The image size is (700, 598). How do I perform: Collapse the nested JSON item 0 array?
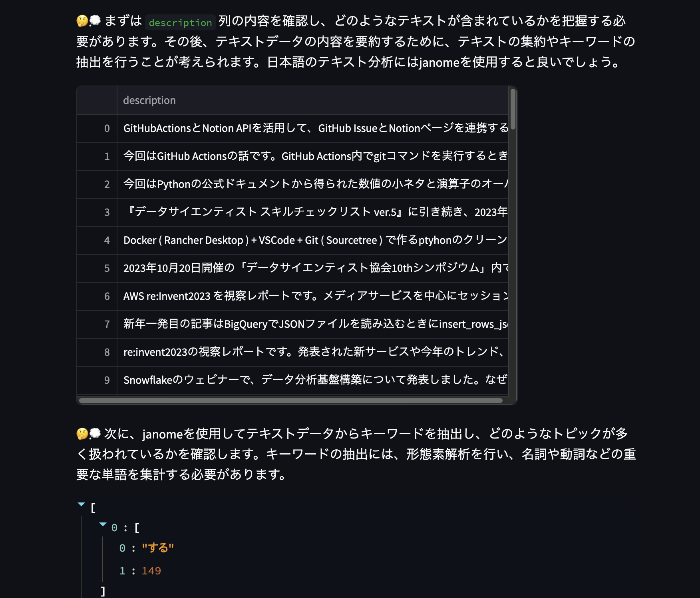pyautogui.click(x=103, y=524)
